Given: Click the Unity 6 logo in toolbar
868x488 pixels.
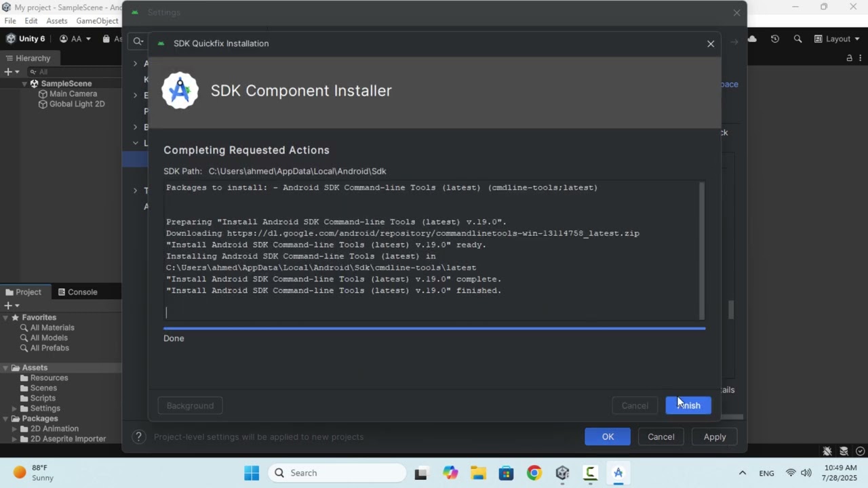Looking at the screenshot, I should [x=26, y=39].
